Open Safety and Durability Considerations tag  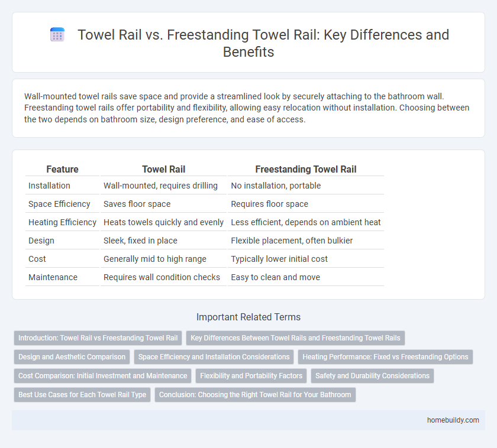(372, 376)
